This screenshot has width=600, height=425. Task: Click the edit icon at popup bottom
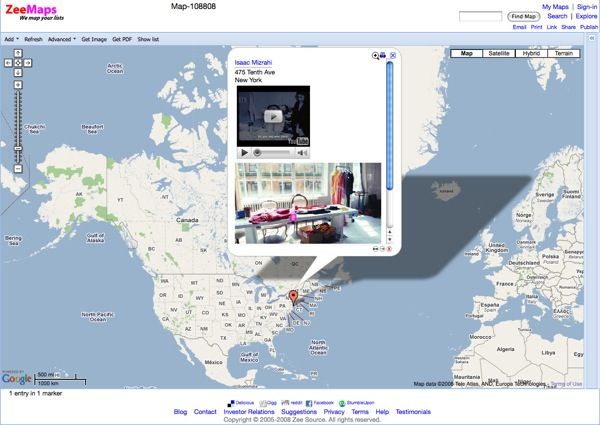coord(382,249)
